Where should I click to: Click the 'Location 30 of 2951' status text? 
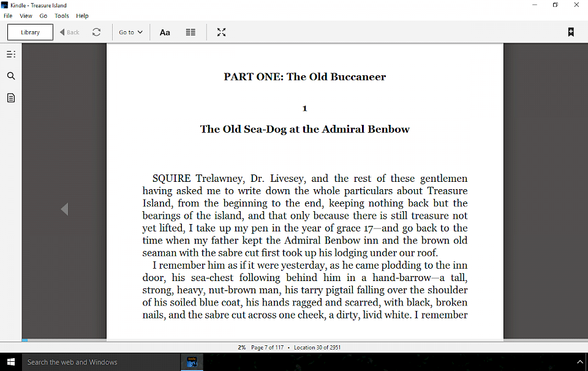click(x=317, y=347)
